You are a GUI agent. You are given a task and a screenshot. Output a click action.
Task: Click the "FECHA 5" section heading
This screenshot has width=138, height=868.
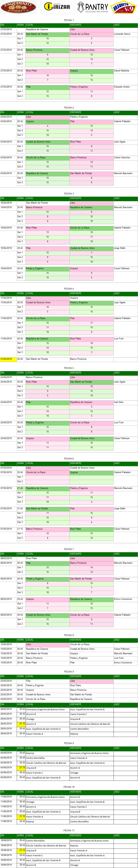click(x=69, y=368)
